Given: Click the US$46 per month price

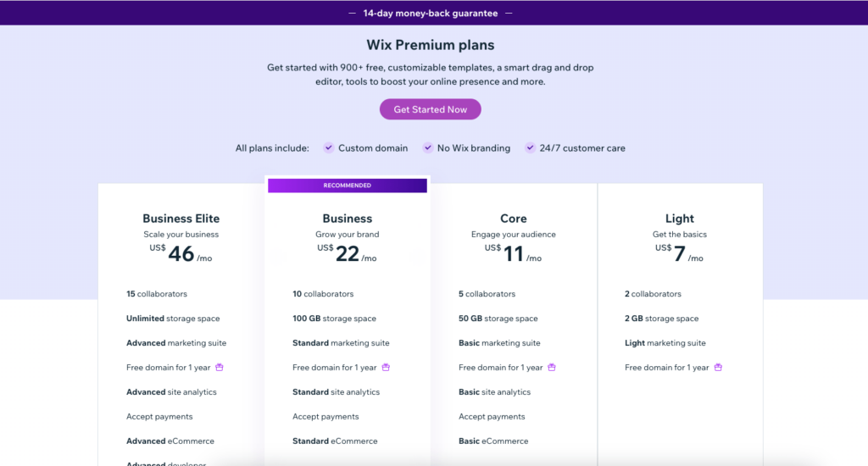Looking at the screenshot, I should (x=181, y=254).
